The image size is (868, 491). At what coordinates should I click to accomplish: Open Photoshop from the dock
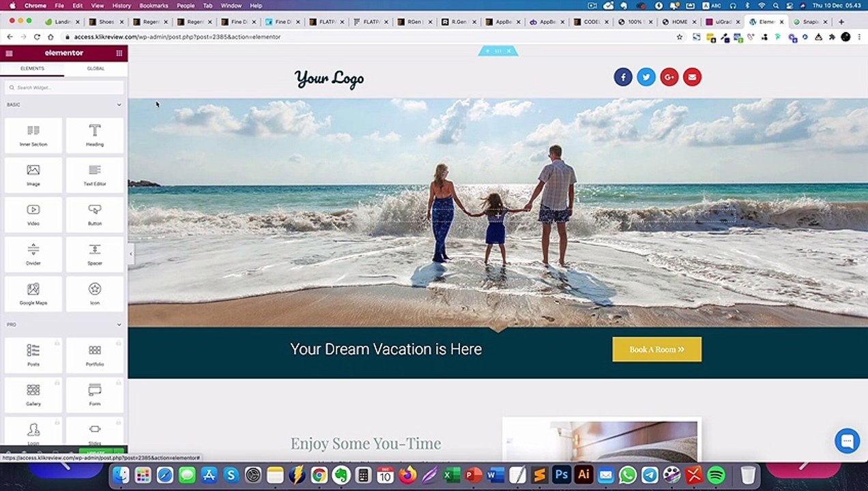(562, 475)
